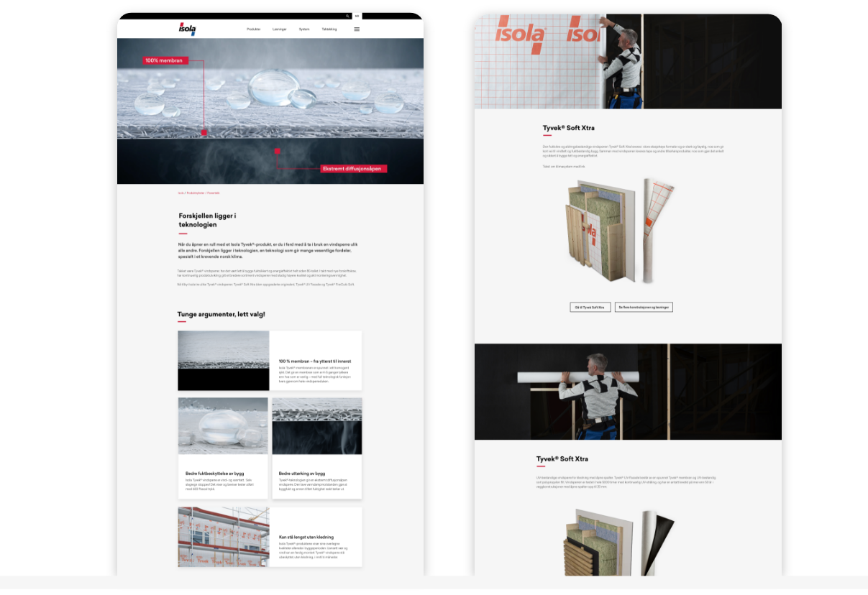868x595 pixels.
Task: Open the System navigation item
Action: pos(304,29)
